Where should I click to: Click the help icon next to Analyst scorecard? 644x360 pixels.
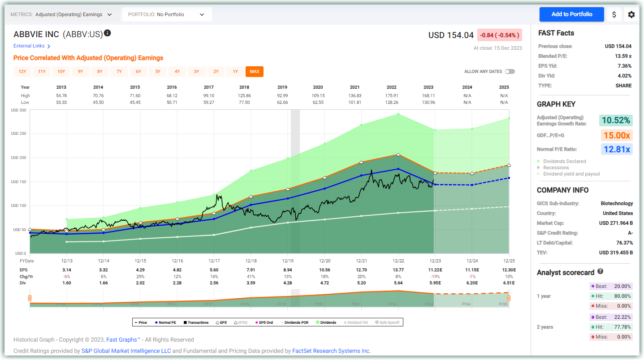(600, 271)
